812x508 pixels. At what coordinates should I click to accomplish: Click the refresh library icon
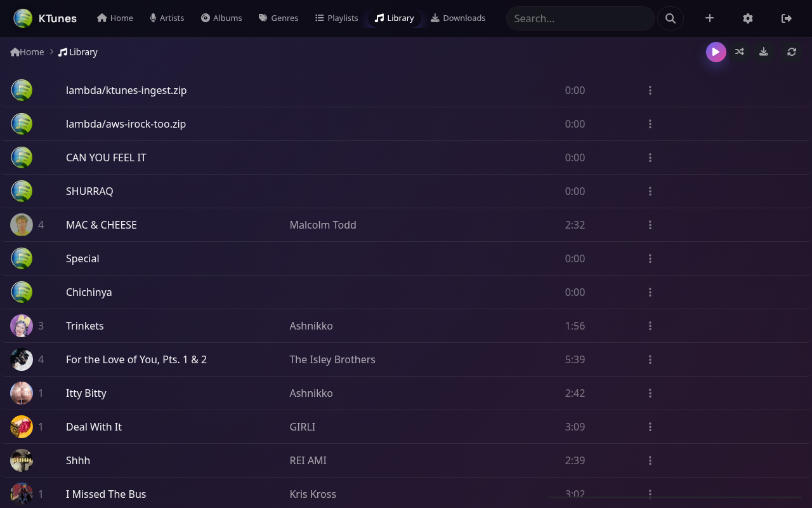[x=792, y=52]
